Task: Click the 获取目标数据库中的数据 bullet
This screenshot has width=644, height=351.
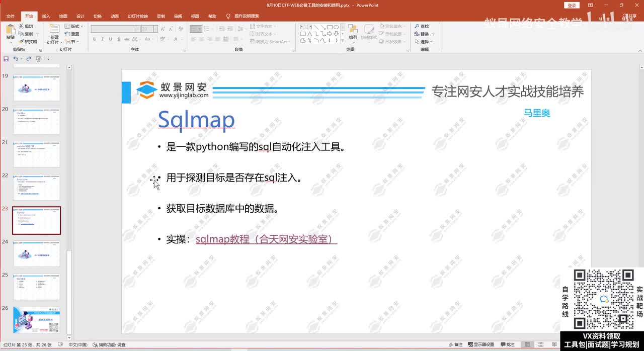Action: coord(222,209)
